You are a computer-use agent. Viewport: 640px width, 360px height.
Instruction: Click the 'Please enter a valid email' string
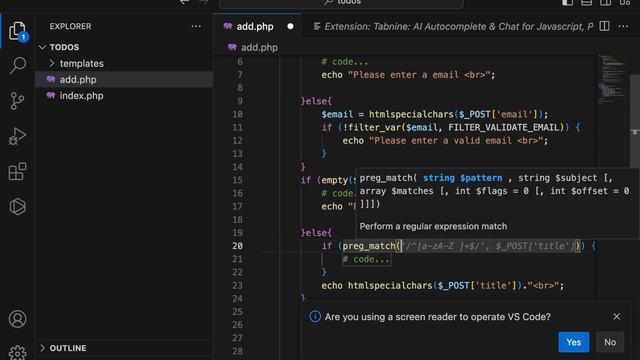(x=456, y=140)
